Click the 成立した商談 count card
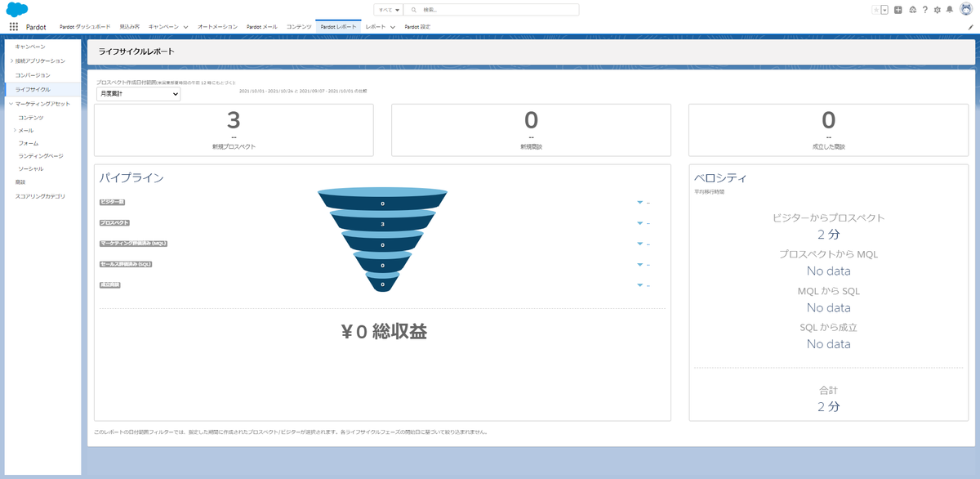Screen dimensions: 980x479 [828, 130]
